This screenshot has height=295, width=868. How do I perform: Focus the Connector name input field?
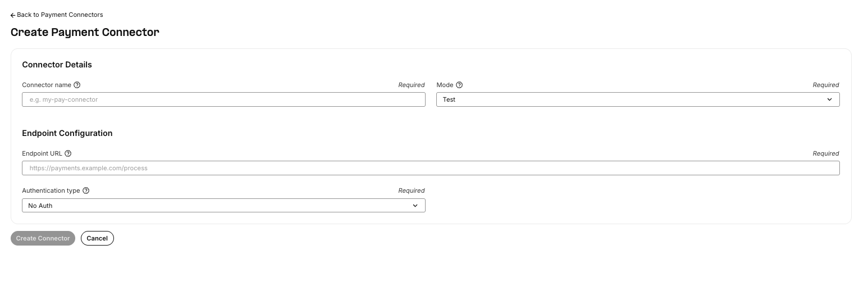223,99
